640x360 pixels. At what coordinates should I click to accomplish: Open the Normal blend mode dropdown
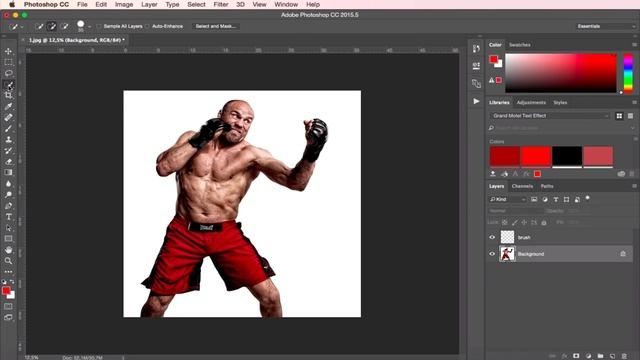516,211
